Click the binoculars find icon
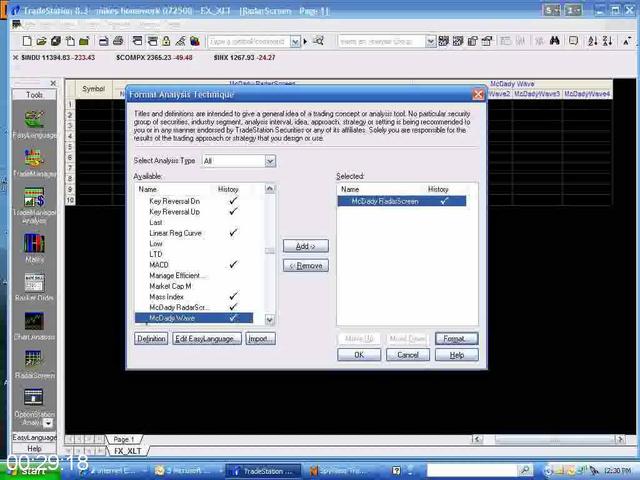 (554, 41)
